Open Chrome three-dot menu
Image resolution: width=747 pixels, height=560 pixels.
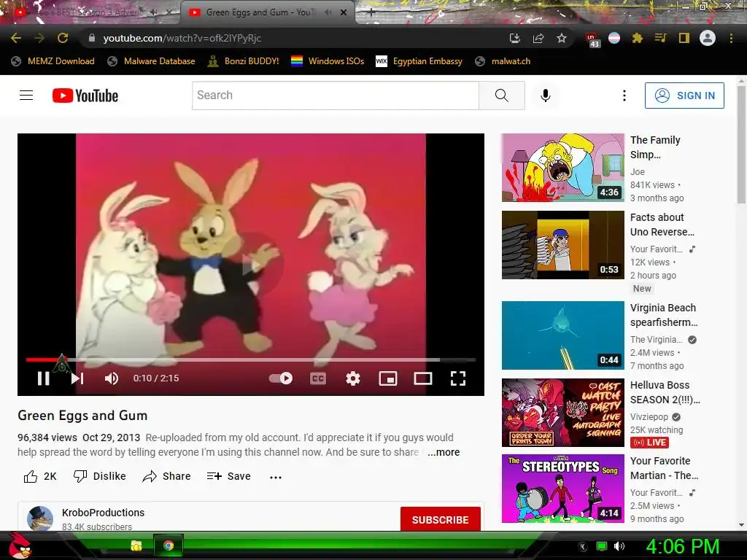coord(731,38)
